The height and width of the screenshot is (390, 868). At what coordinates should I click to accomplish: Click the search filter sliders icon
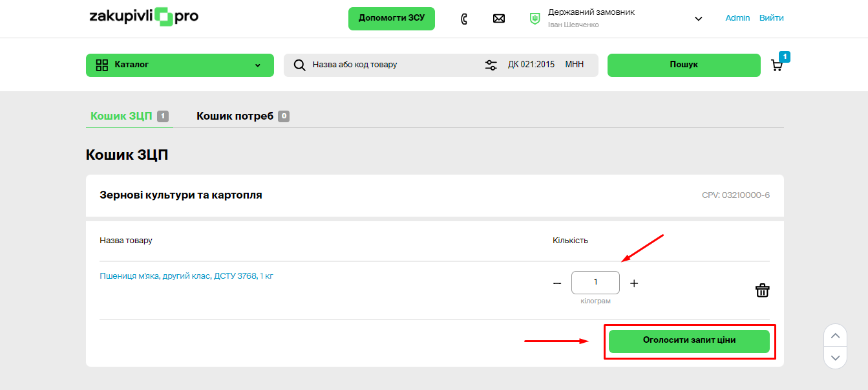491,65
